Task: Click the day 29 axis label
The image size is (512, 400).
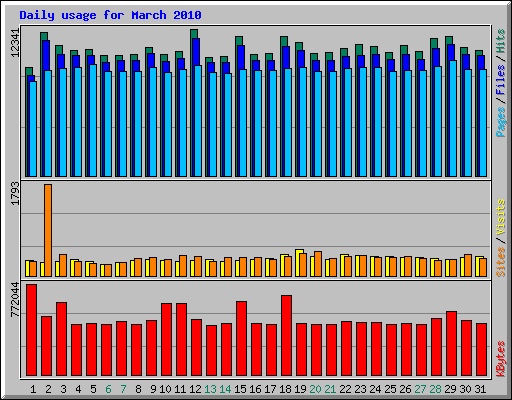Action: click(x=450, y=389)
